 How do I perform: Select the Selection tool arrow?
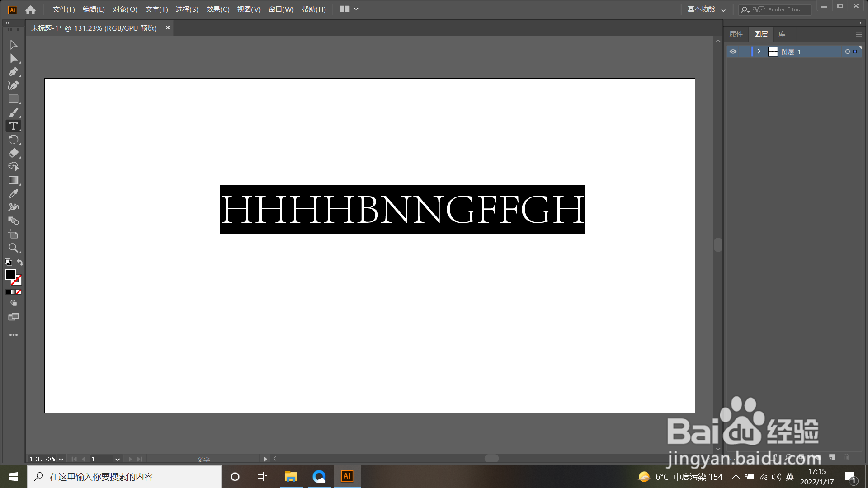(x=13, y=45)
